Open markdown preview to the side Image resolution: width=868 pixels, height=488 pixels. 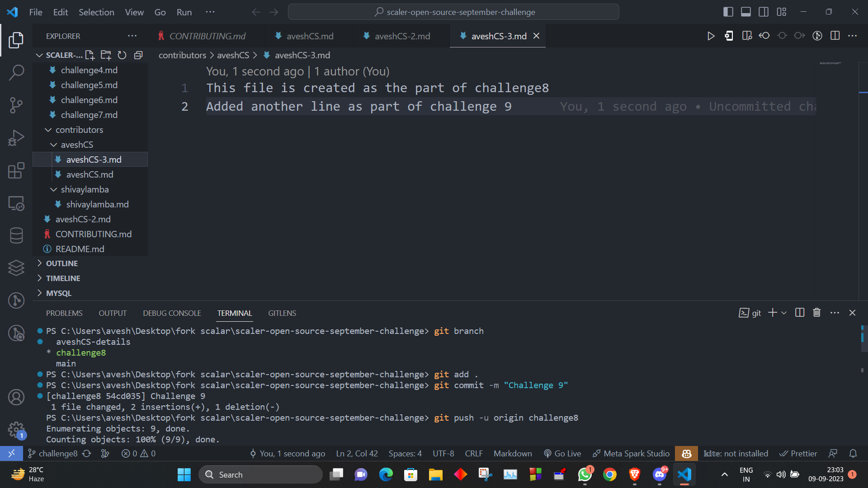pos(747,36)
